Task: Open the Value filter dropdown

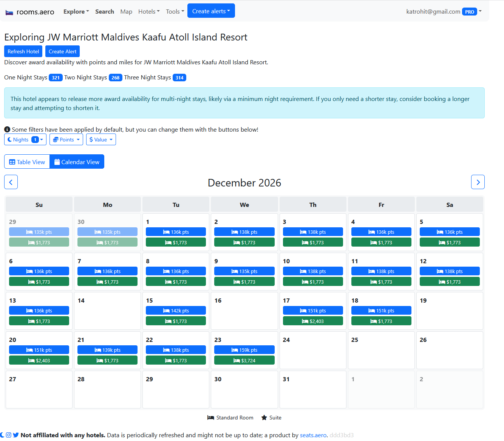Action: [101, 140]
